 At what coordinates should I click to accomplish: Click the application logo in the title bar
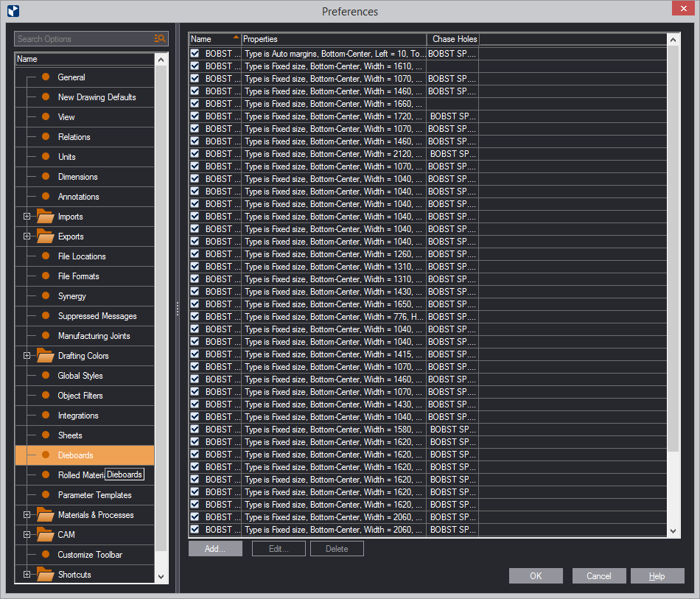coord(13,11)
